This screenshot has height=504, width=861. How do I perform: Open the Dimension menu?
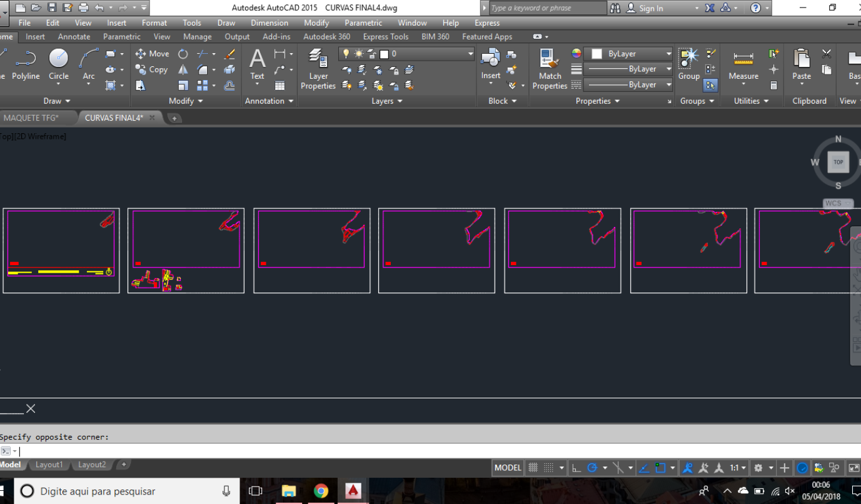[269, 23]
